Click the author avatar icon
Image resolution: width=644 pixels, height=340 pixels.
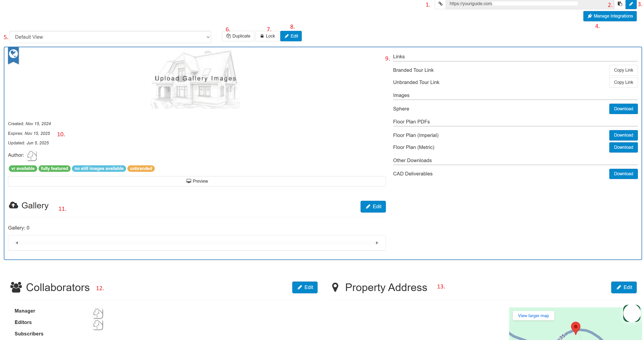point(32,155)
